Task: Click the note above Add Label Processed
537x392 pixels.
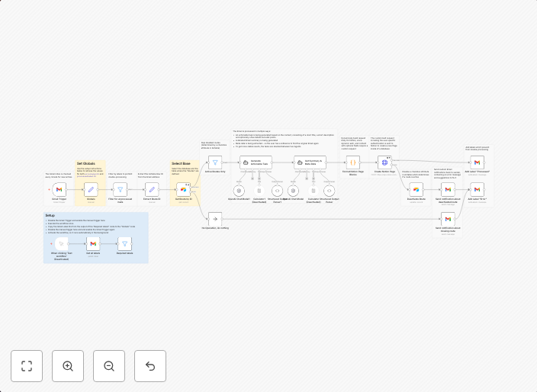Action: point(477,149)
